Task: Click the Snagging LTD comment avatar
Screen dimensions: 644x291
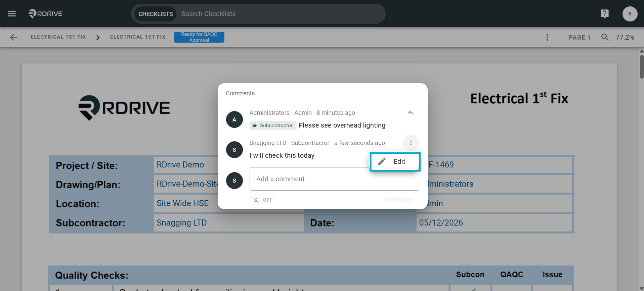Action: tap(234, 150)
